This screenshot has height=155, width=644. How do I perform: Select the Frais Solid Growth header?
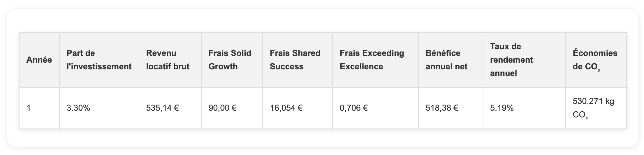click(x=230, y=60)
